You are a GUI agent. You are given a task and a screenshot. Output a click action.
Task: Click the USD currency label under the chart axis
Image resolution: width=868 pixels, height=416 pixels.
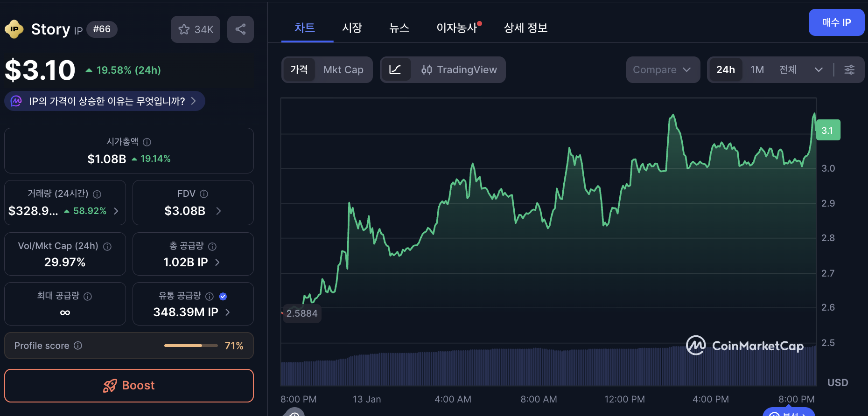point(838,382)
